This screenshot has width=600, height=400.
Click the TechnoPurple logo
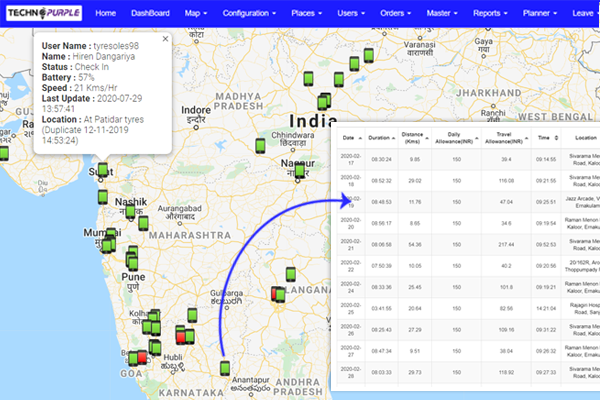(44, 13)
